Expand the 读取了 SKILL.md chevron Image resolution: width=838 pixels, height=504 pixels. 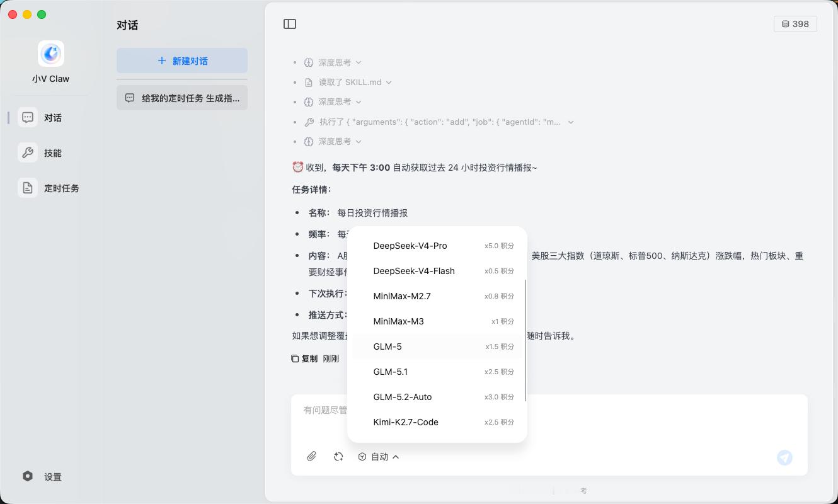(x=389, y=82)
